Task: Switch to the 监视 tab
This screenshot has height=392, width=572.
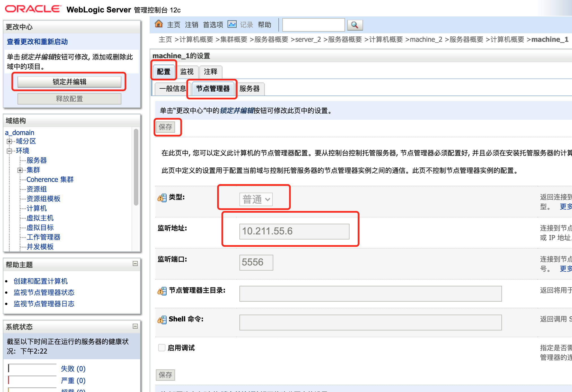Action: point(187,72)
